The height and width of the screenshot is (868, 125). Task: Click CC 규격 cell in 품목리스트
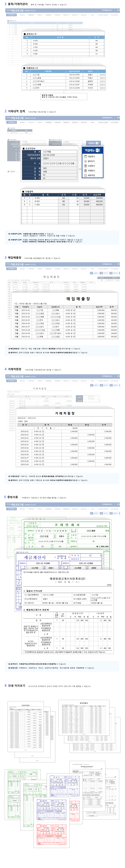click(97, 54)
